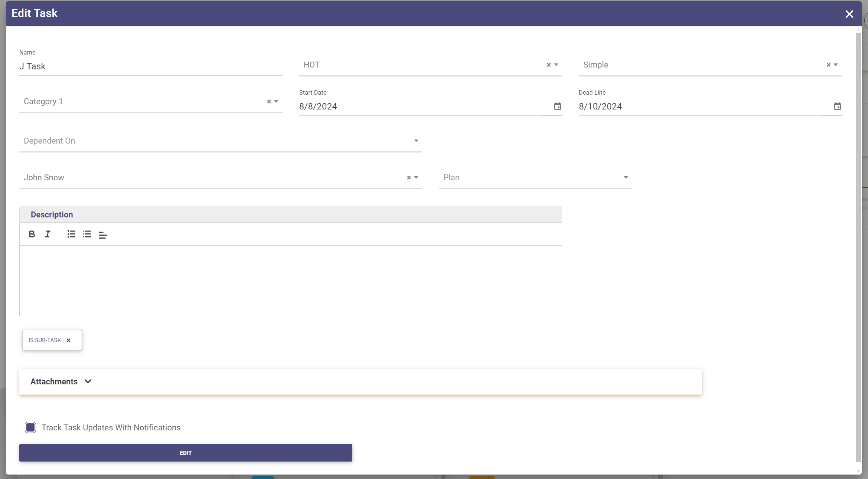868x479 pixels.
Task: Uncheck Track Task Updates With Notifications
Action: (30, 427)
